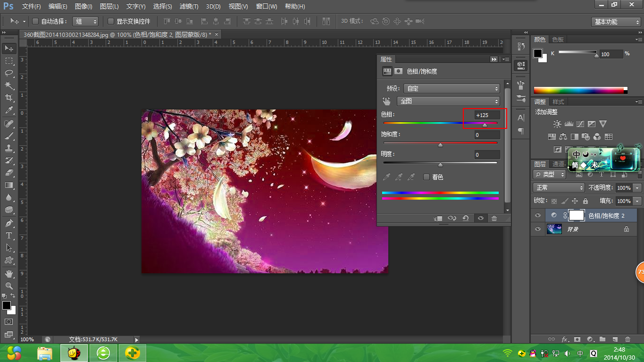Switch to the 样式 styles tab
Viewport: 644px width, 362px height.
tap(558, 102)
